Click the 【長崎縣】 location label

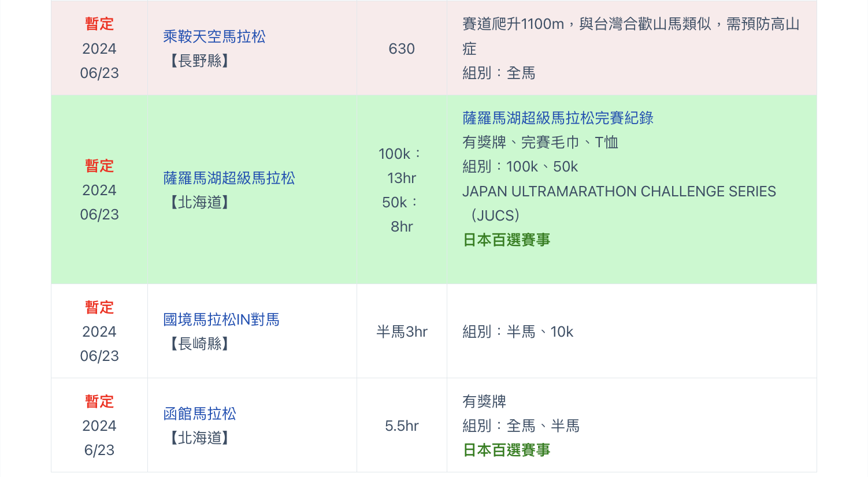(199, 344)
